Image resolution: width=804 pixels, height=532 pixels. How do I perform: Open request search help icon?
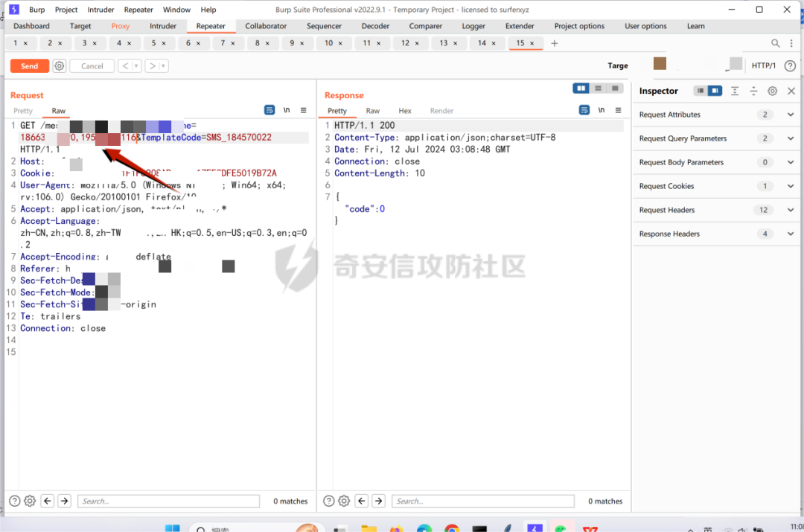point(15,501)
